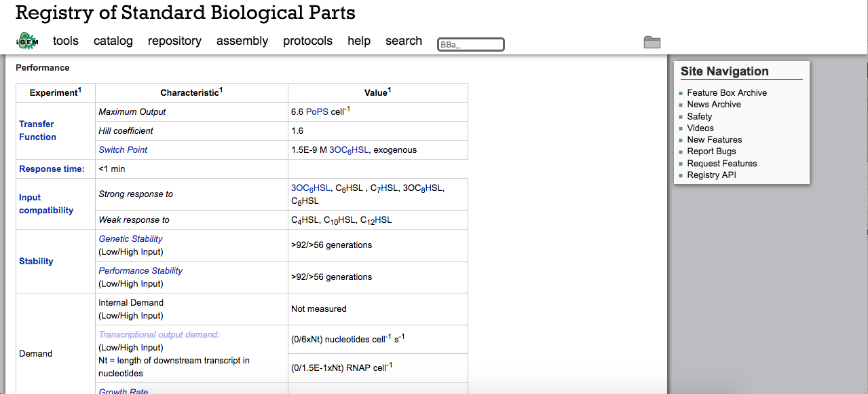
Task: Open the tools menu
Action: pos(66,41)
